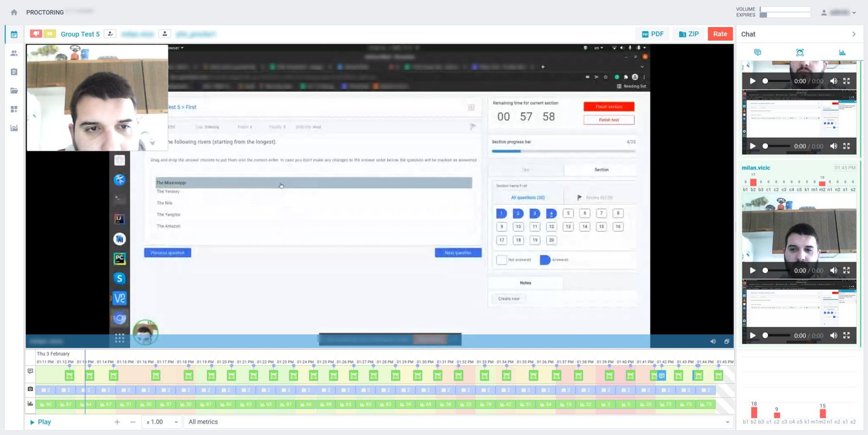Mute the first webcam clip in side panel
The height and width of the screenshot is (435, 868).
pyautogui.click(x=833, y=81)
